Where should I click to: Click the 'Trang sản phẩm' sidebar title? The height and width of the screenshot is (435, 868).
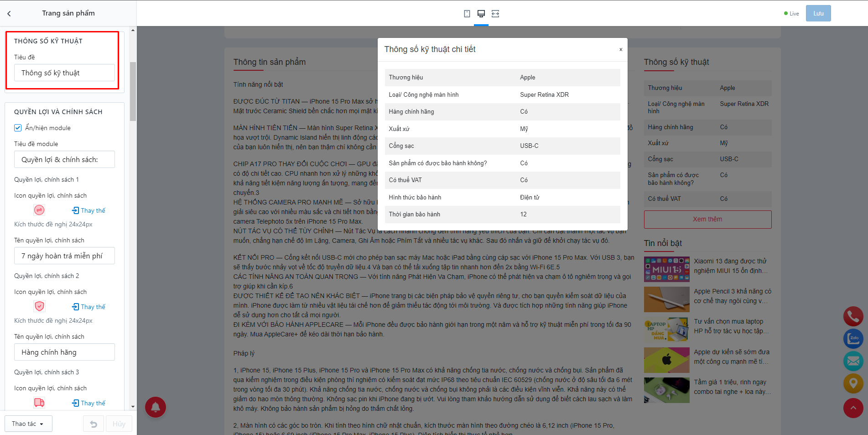pyautogui.click(x=68, y=13)
